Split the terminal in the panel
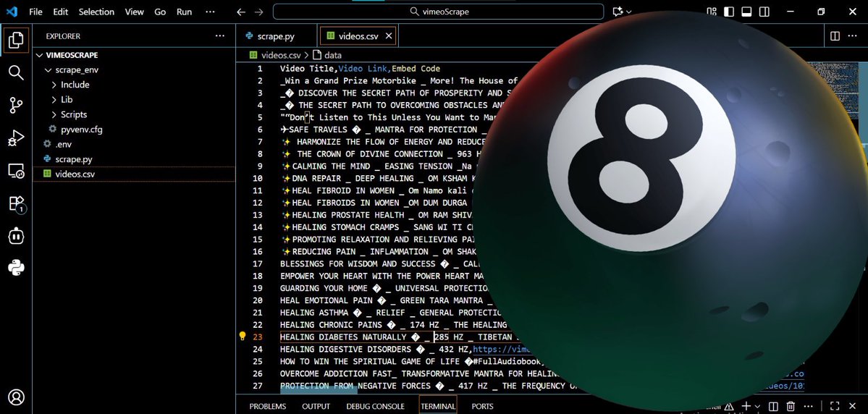 coord(774,406)
